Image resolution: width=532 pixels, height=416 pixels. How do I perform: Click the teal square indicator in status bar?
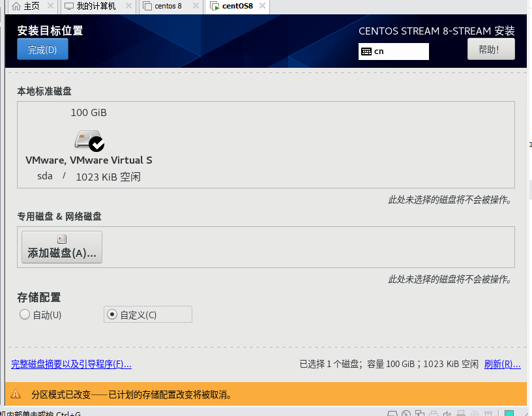coord(509,413)
